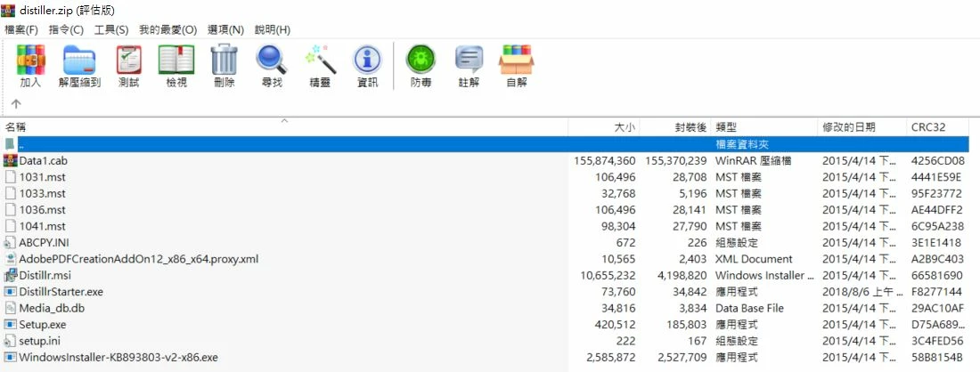
Task: Click the ABCPY.INI file icon
Action: click(11, 242)
